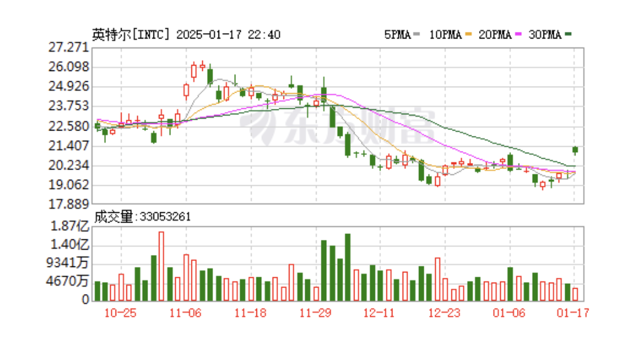The width and height of the screenshot is (644, 344).
Task: Click the 17.889 price axis label
Action: coord(69,204)
